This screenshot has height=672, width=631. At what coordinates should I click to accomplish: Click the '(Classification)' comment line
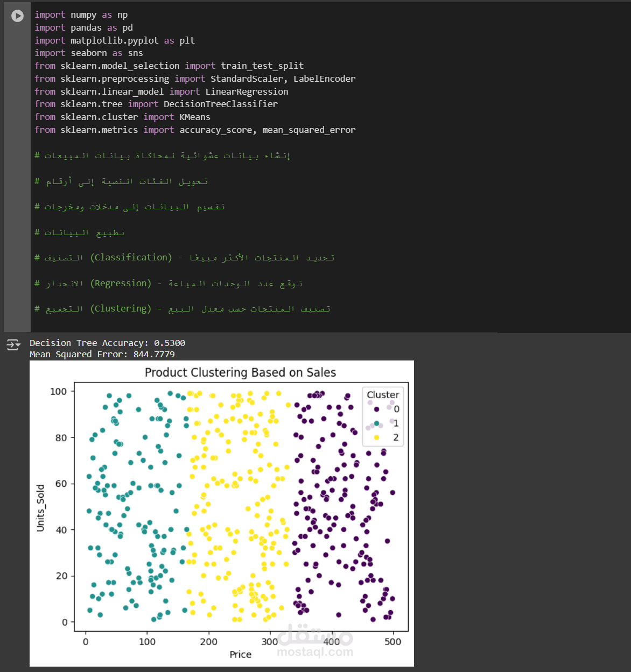185,258
